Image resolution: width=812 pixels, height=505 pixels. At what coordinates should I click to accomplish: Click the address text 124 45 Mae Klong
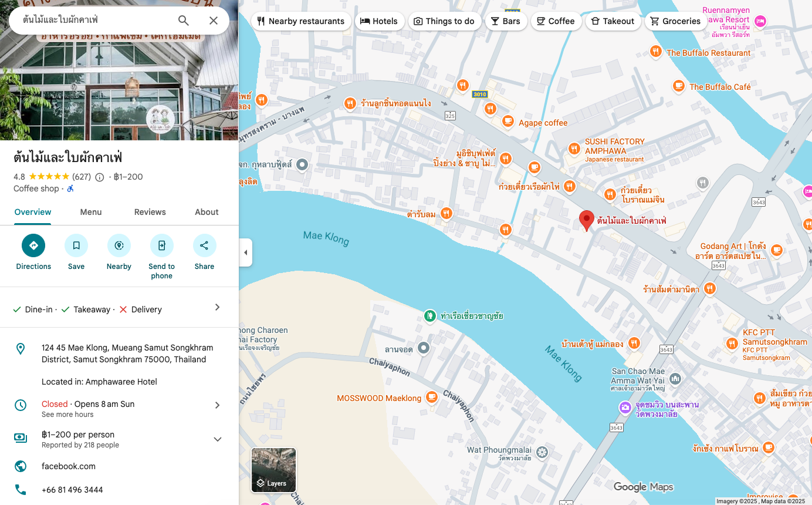click(x=127, y=353)
